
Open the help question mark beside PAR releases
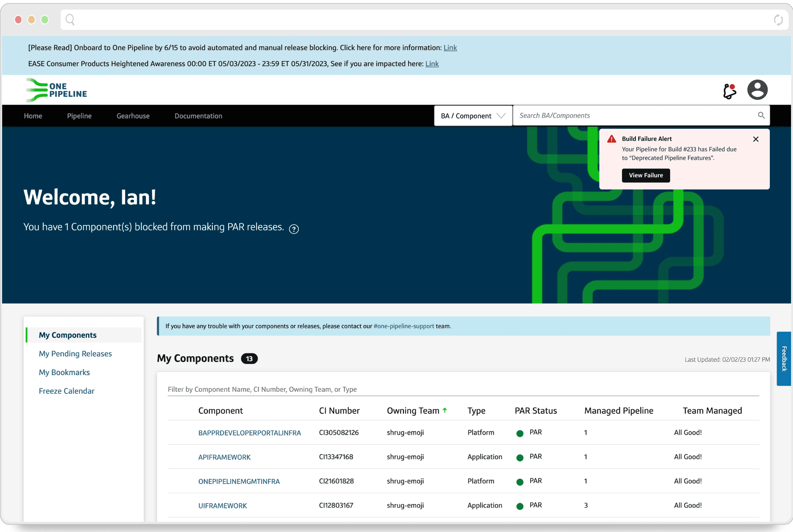[294, 229]
